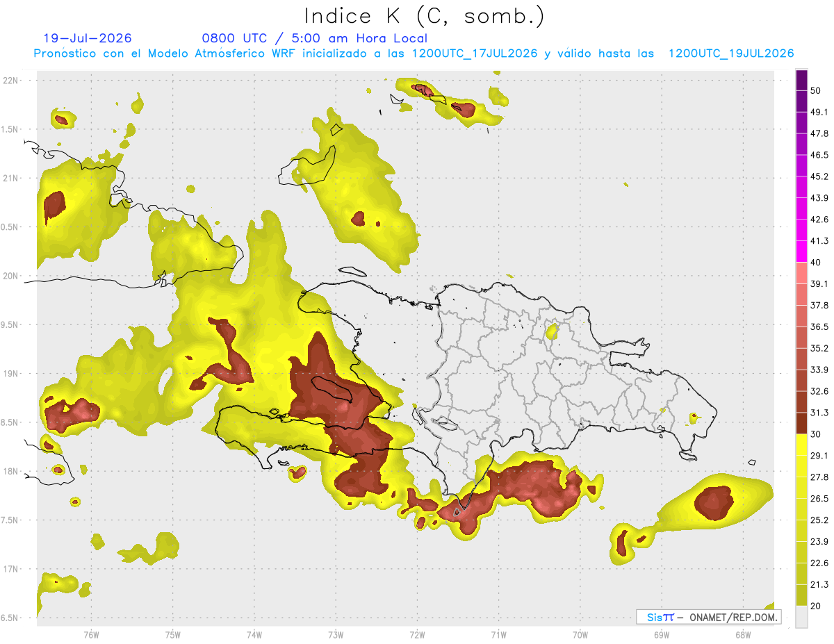The width and height of the screenshot is (834, 644).
Task: Click the '21N' latitude axis label
Action: (x=11, y=178)
